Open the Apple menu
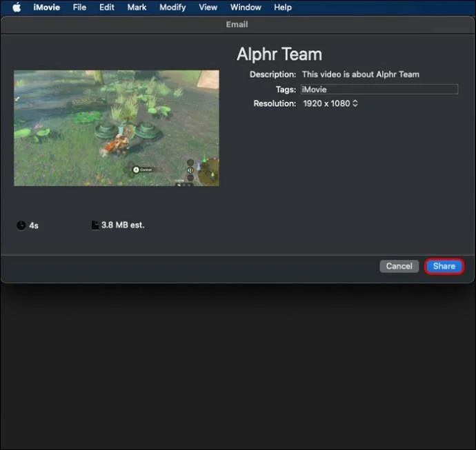 click(x=17, y=7)
